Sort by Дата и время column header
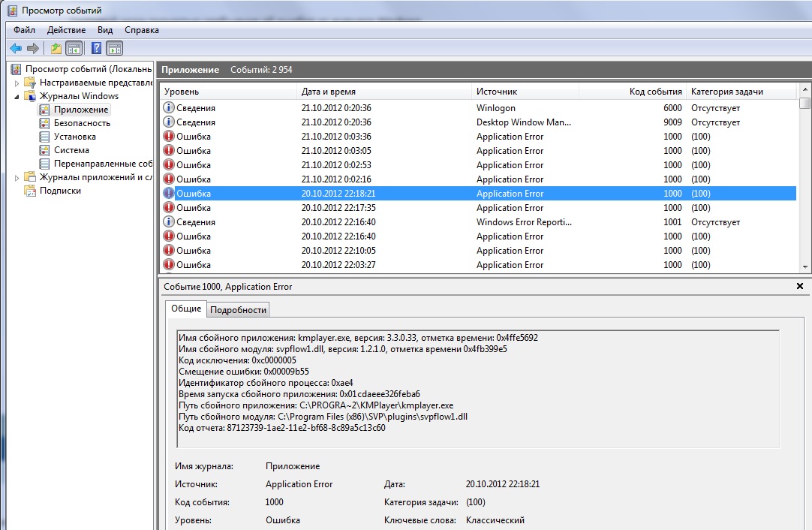812x530 pixels. point(384,92)
